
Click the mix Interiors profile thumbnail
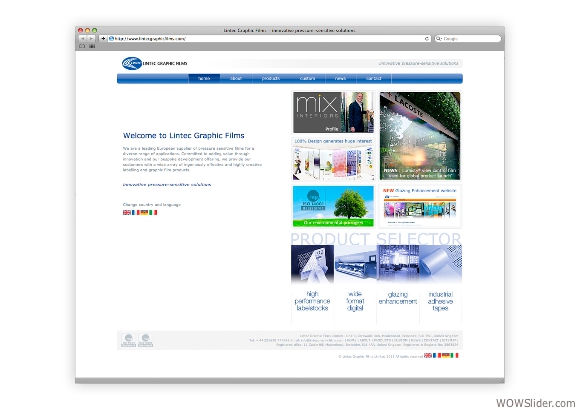(333, 112)
